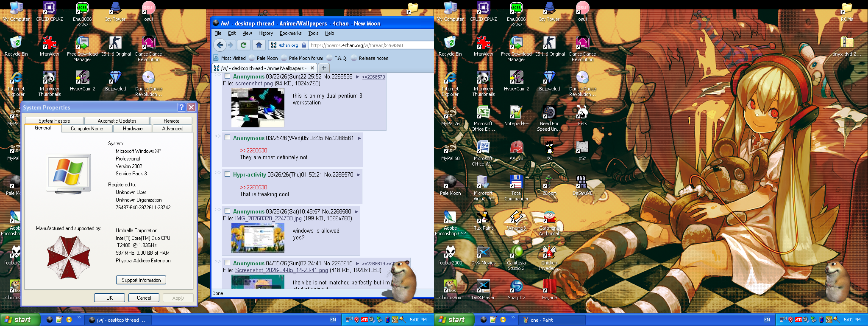Open the screenshot.png file link
Viewport: 868px width, 326px height.
pyautogui.click(x=254, y=84)
